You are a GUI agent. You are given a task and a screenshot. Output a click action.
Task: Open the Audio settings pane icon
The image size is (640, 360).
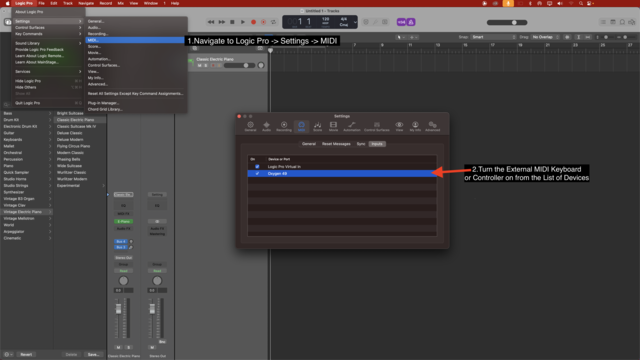click(266, 126)
